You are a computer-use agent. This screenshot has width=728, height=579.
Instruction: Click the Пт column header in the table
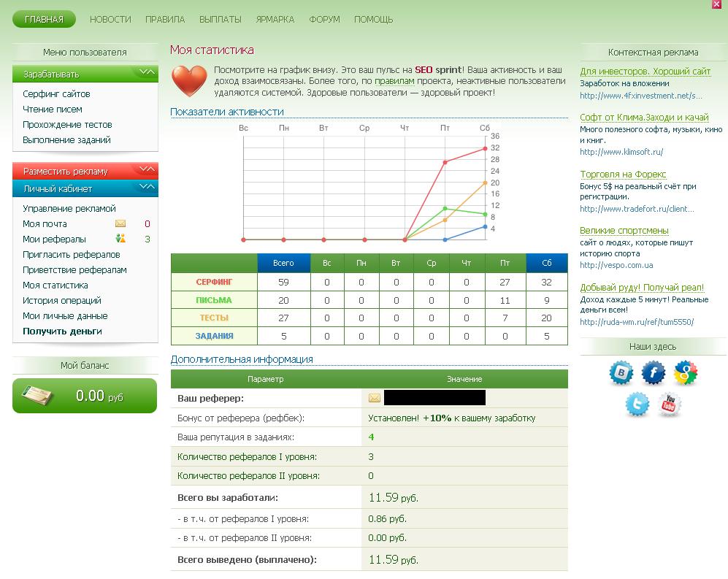(505, 263)
